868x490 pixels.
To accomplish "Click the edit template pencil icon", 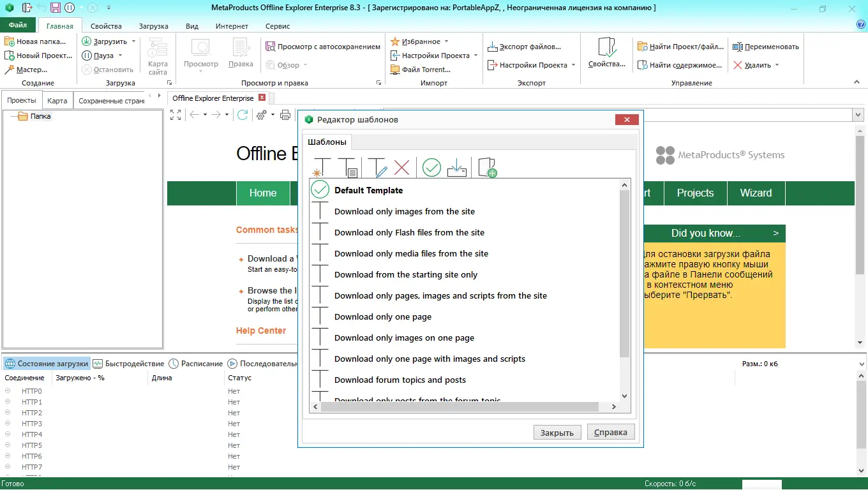I will tap(377, 167).
